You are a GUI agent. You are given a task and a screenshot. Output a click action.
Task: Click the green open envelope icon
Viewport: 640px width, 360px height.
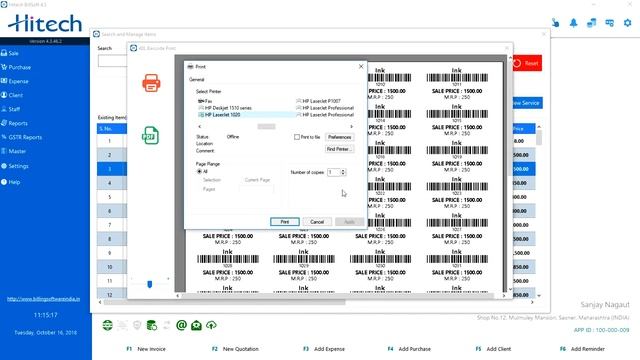pos(196,325)
